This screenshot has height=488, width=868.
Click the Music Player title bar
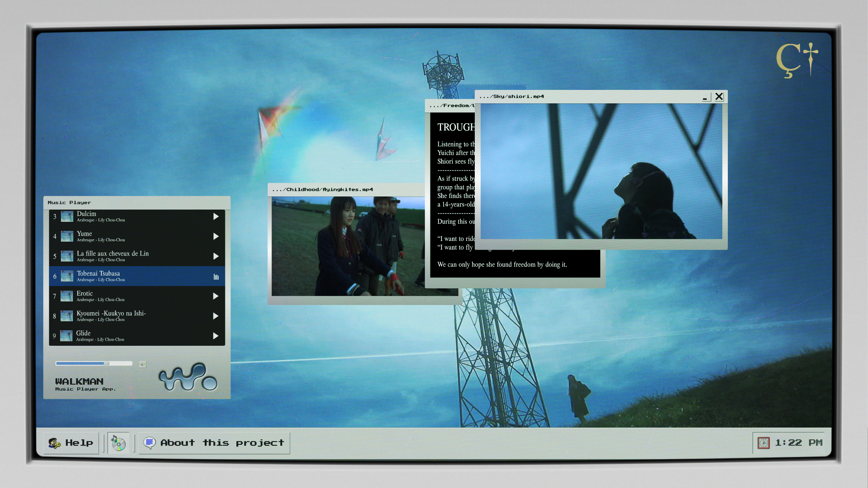137,202
